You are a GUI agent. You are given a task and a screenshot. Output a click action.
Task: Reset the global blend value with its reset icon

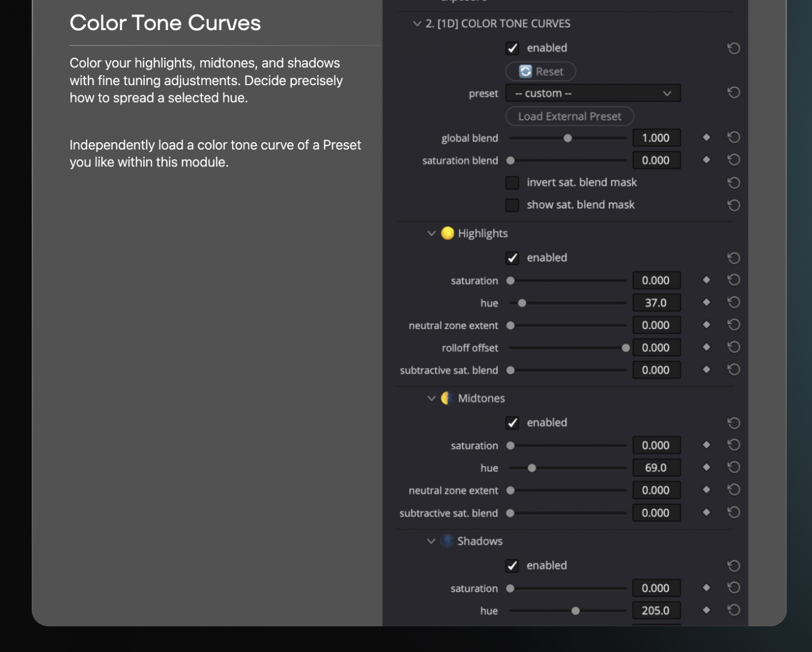[x=733, y=137]
